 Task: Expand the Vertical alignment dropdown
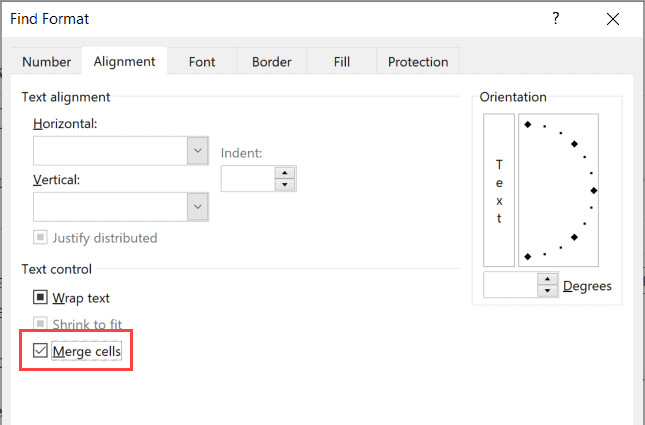tap(197, 206)
